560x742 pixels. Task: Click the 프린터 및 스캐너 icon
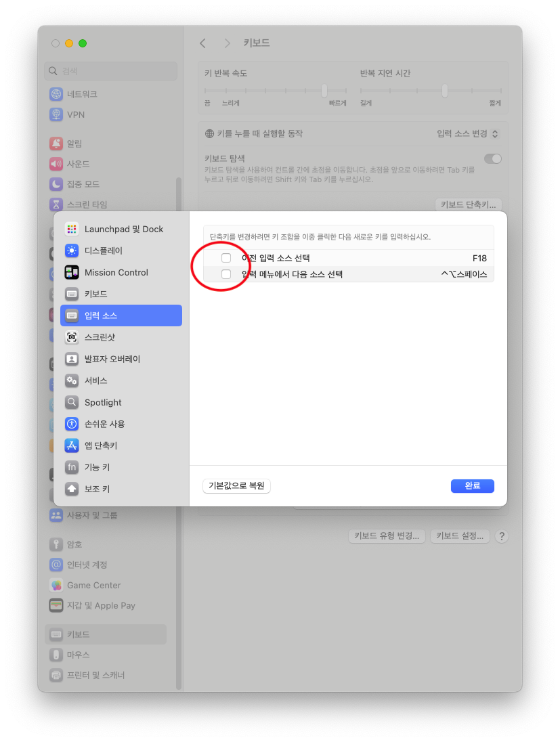click(x=56, y=675)
